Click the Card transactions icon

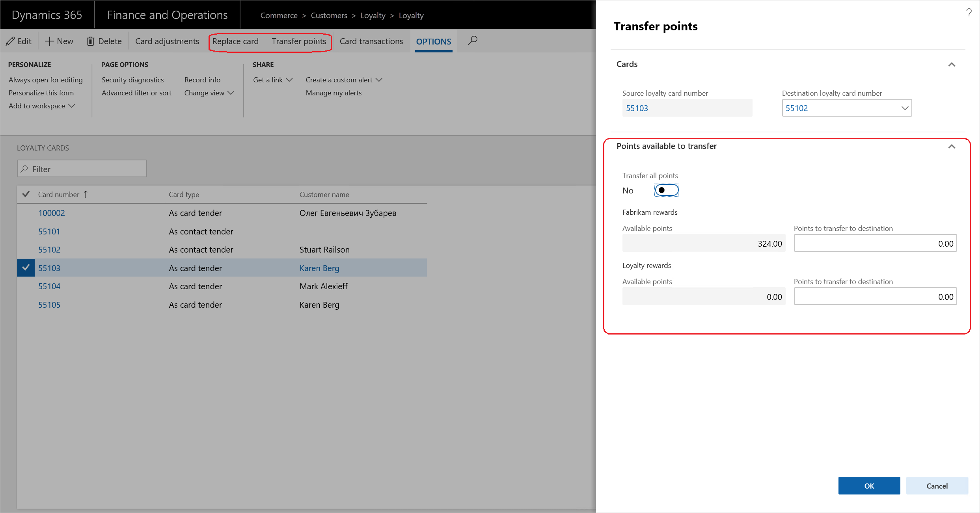click(x=372, y=41)
